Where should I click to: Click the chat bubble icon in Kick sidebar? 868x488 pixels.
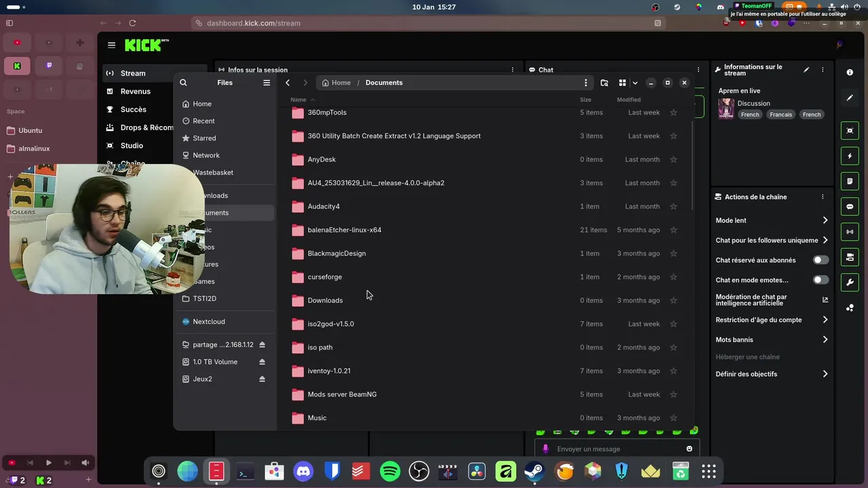point(850,207)
